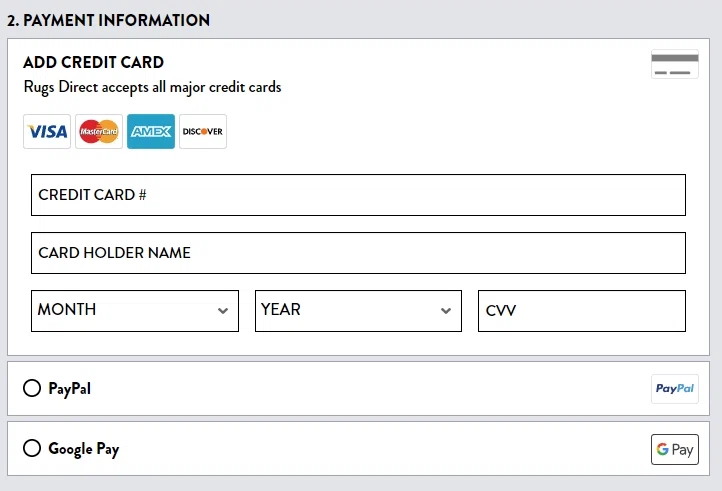Focus the CVV input field
The width and height of the screenshot is (722, 491).
(582, 310)
